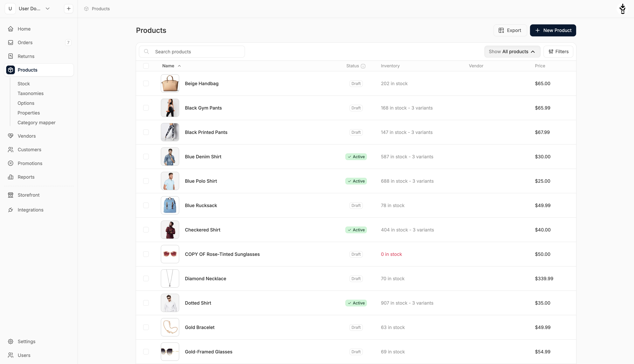Open the Filters panel button

(x=558, y=51)
